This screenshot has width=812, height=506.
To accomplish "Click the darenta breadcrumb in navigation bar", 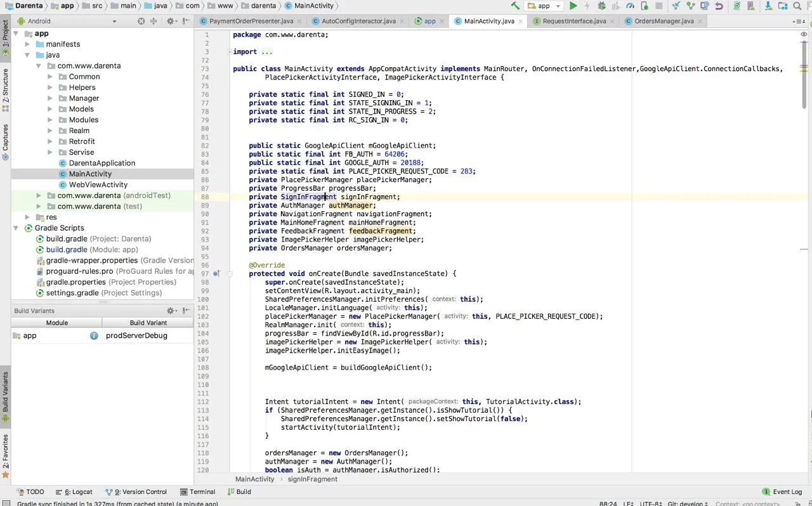I will [260, 6].
